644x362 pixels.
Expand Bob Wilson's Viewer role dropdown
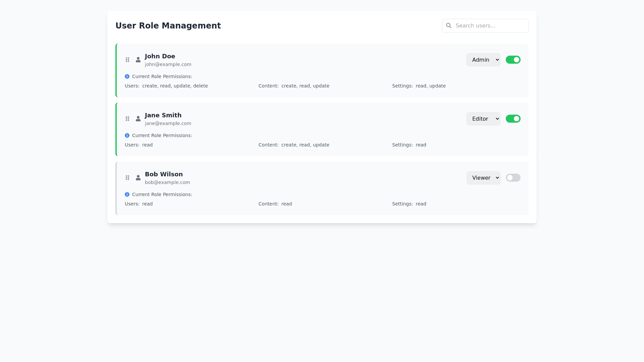pyautogui.click(x=483, y=178)
